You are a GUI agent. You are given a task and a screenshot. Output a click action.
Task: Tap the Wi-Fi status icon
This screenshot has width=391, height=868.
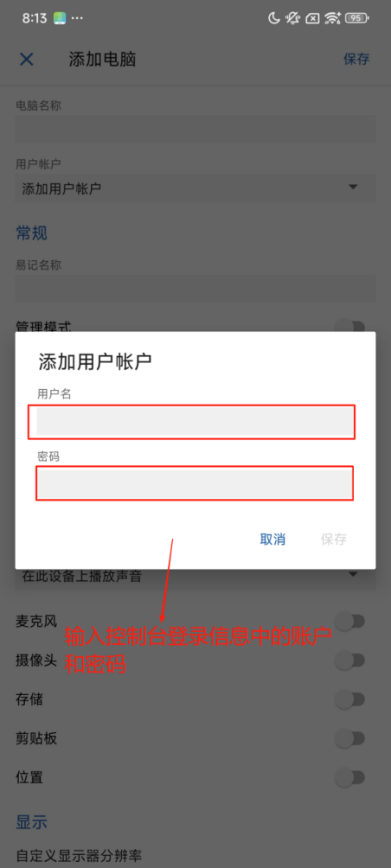pyautogui.click(x=333, y=17)
